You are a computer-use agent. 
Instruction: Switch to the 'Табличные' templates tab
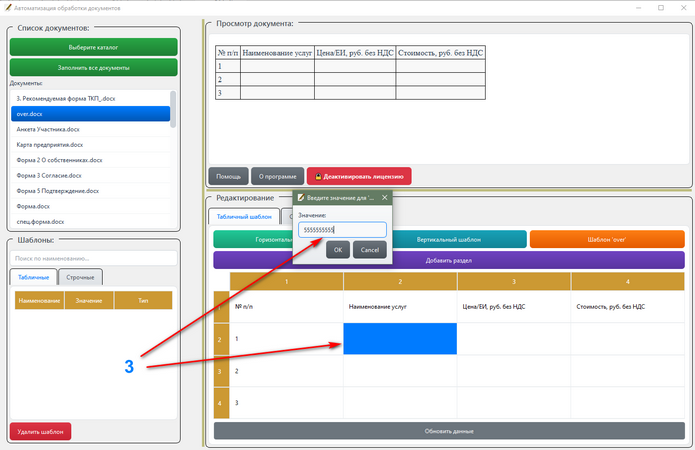coord(34,277)
